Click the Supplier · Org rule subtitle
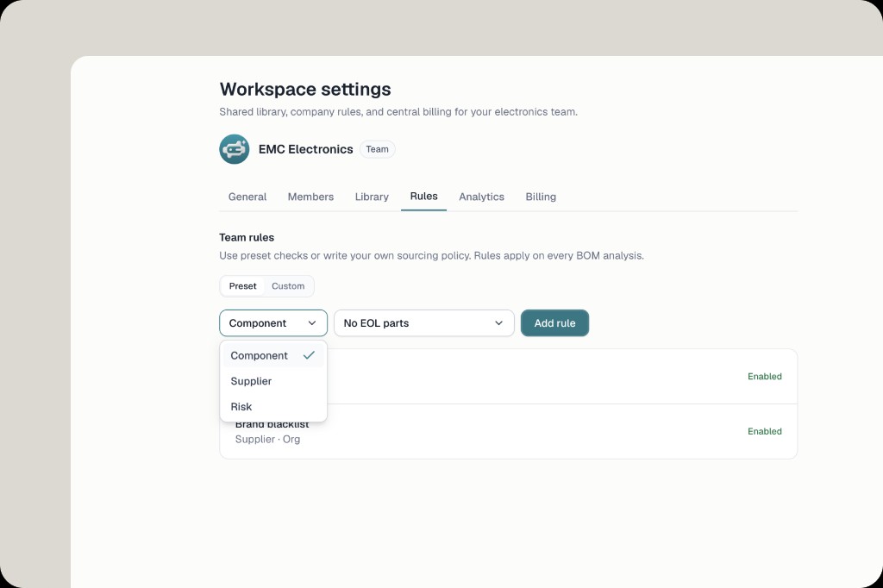The image size is (883, 588). [x=267, y=440]
